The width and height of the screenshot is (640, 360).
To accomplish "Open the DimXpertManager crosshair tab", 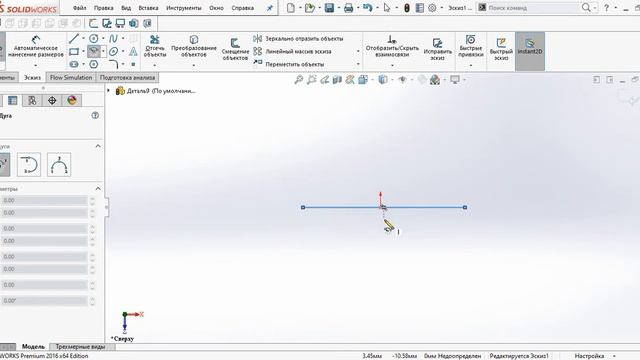I will [x=52, y=100].
